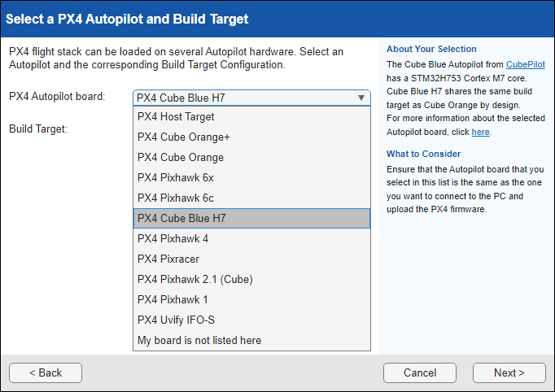This screenshot has height=392, width=555.
Task: Click the 'here' link for board info
Action: (480, 132)
